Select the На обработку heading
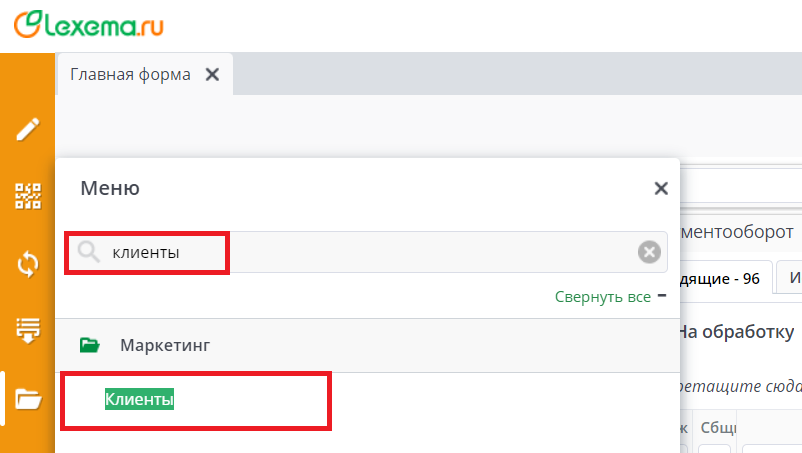This screenshot has width=802, height=453. [x=738, y=332]
